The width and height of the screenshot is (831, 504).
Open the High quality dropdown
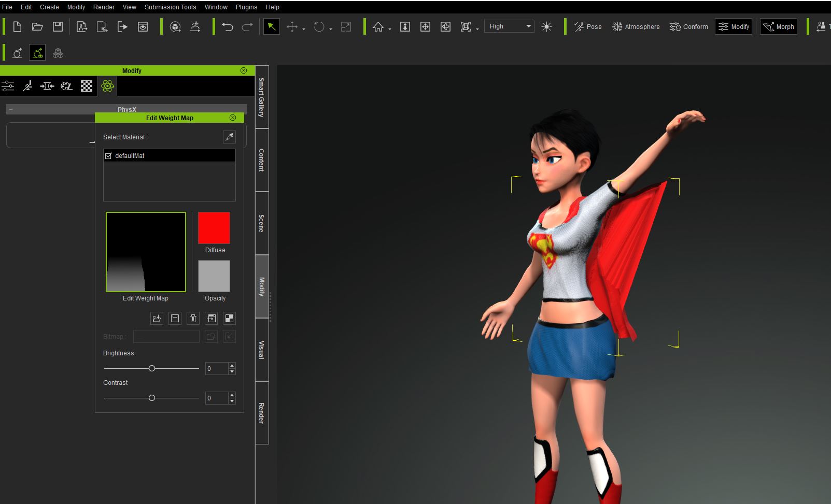tap(509, 26)
